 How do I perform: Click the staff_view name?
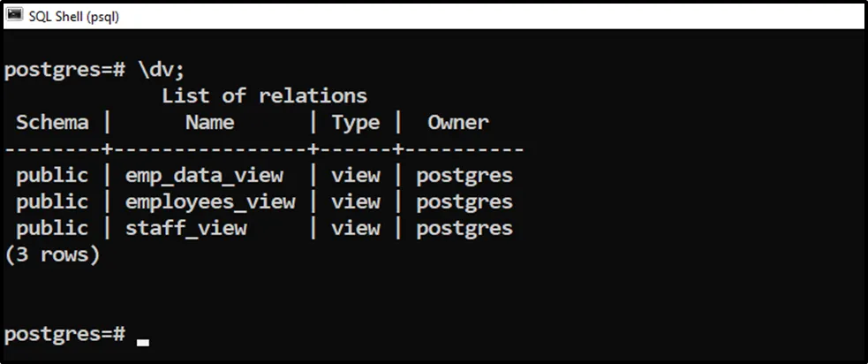(185, 229)
